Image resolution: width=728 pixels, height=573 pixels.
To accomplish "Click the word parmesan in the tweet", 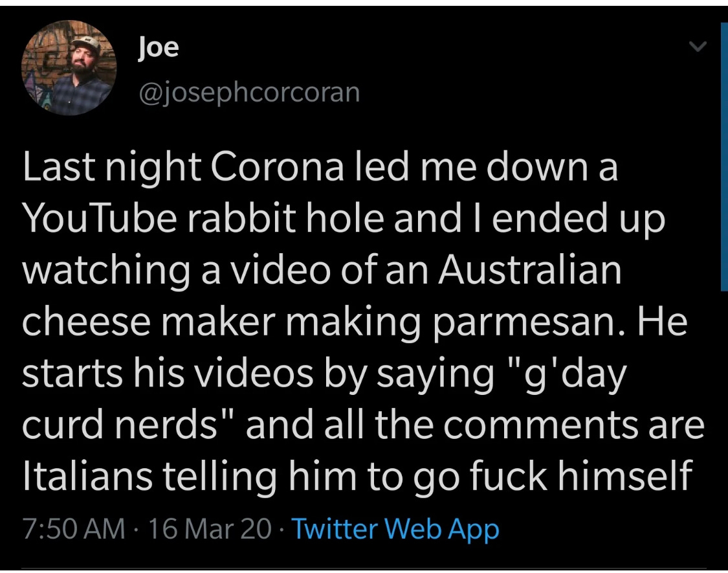I will pyautogui.click(x=530, y=323).
